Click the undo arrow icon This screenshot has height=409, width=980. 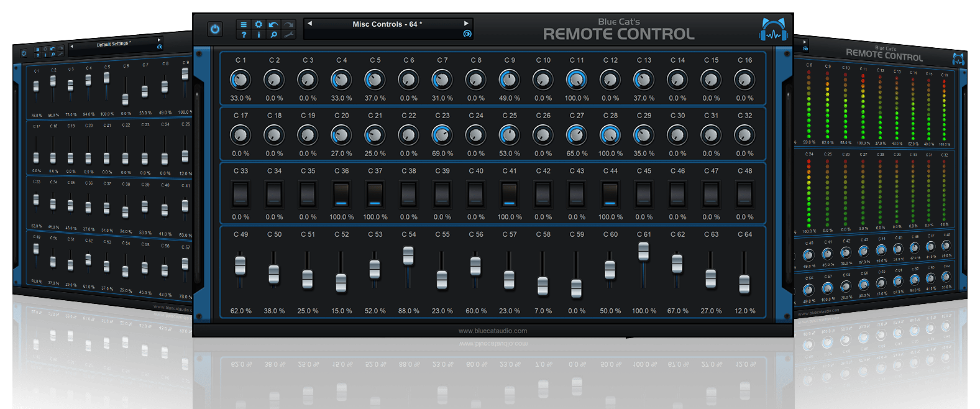pos(273,24)
